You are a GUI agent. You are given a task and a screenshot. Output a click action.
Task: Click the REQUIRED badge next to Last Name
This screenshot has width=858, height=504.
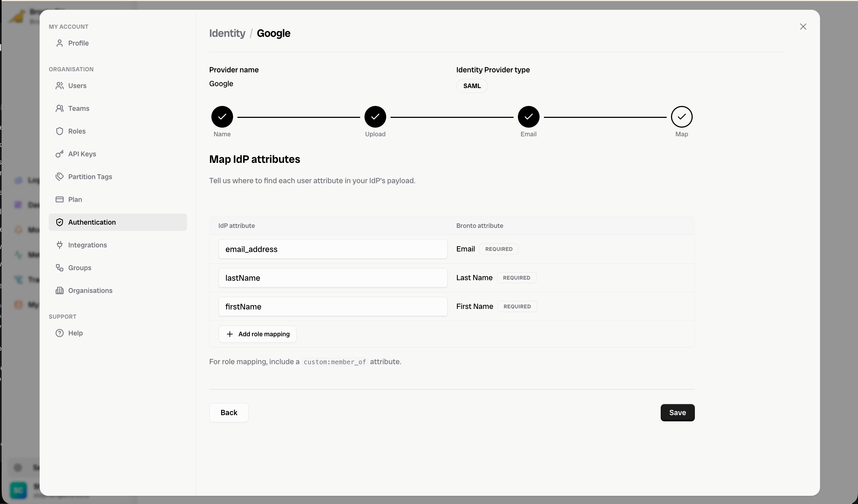[x=517, y=278]
